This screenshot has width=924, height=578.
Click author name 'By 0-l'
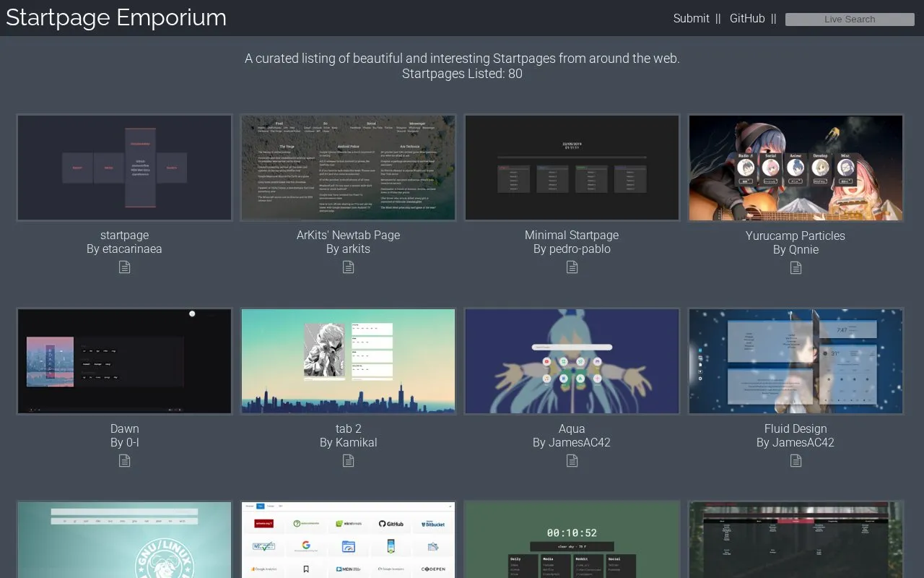[125, 442]
